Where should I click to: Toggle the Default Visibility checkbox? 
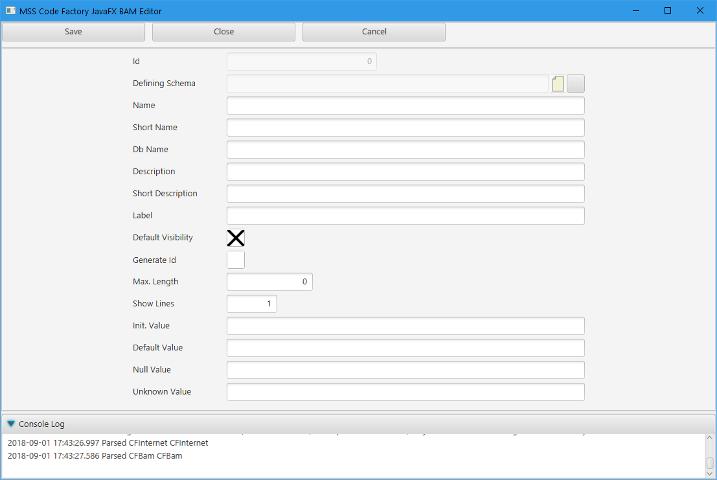coord(236,238)
